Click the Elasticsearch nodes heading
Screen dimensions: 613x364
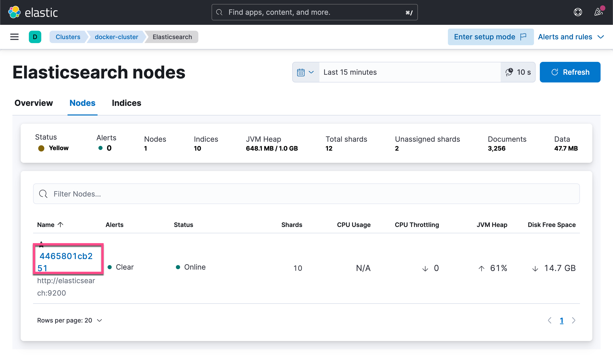pyautogui.click(x=99, y=72)
